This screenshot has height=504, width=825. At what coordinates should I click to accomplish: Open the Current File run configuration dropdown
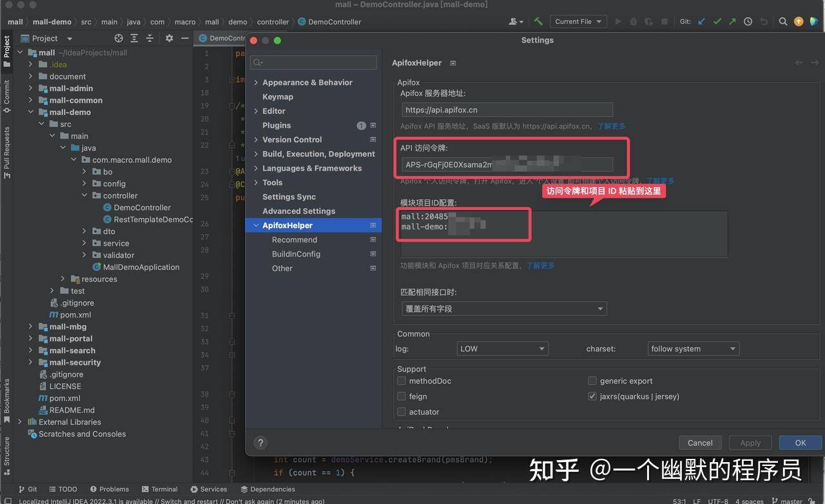coord(578,21)
